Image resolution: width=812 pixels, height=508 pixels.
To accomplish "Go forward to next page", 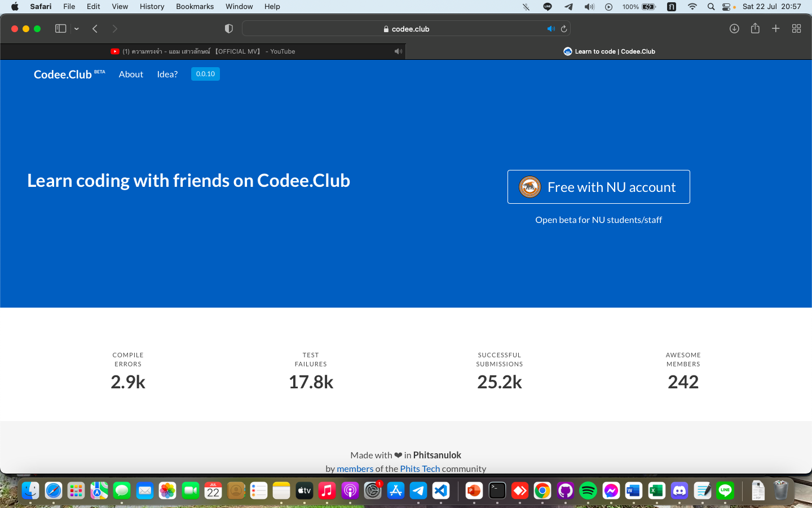I will click(115, 29).
